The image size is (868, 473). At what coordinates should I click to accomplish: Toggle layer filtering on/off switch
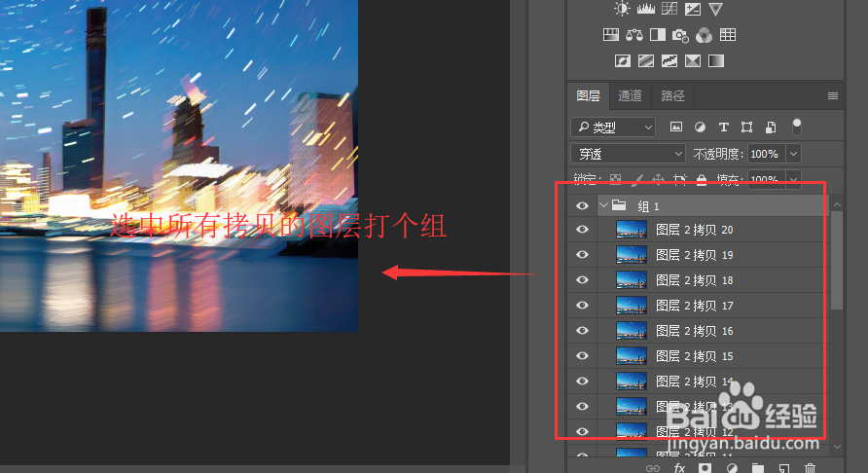(x=797, y=127)
